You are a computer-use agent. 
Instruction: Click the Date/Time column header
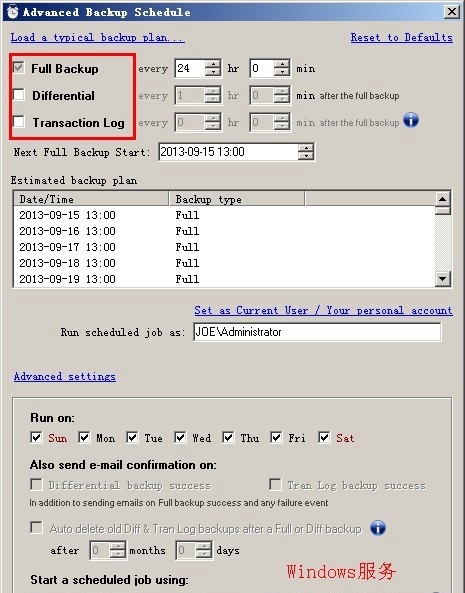coord(91,199)
